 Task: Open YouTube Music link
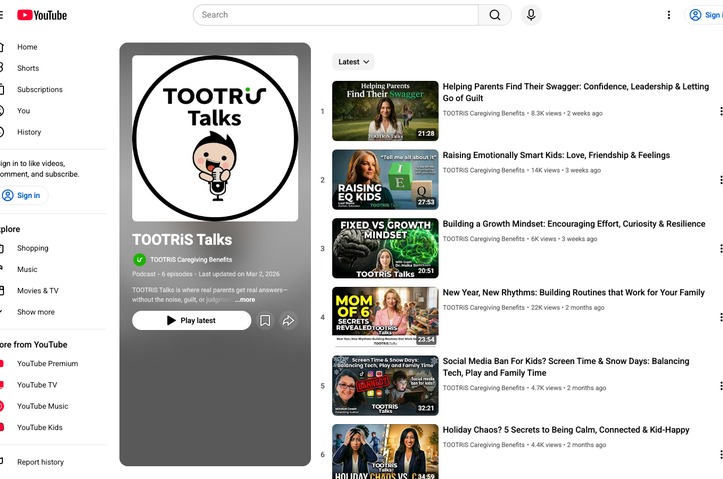[42, 406]
